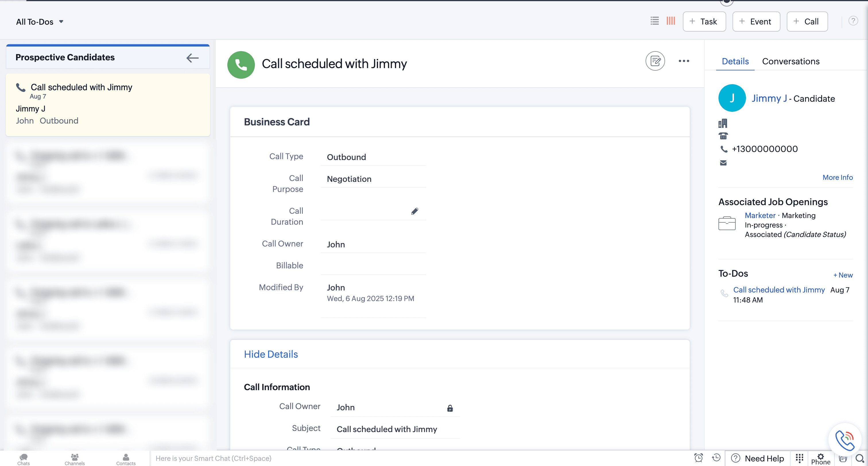Screen dimensions: 868x466
Task: Open the three-dot more options menu
Action: [x=684, y=61]
